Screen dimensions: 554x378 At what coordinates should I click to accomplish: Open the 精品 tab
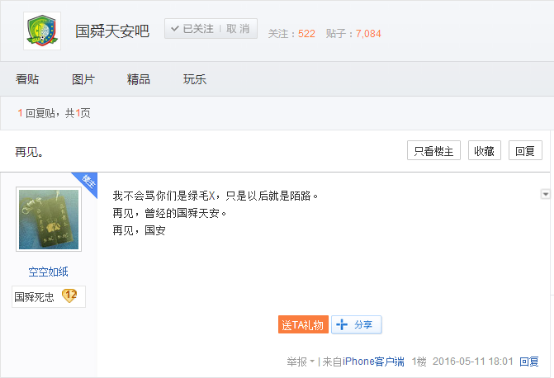138,79
